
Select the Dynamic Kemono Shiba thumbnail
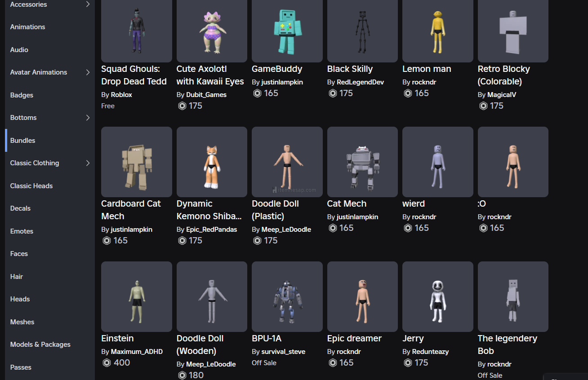[x=212, y=162]
